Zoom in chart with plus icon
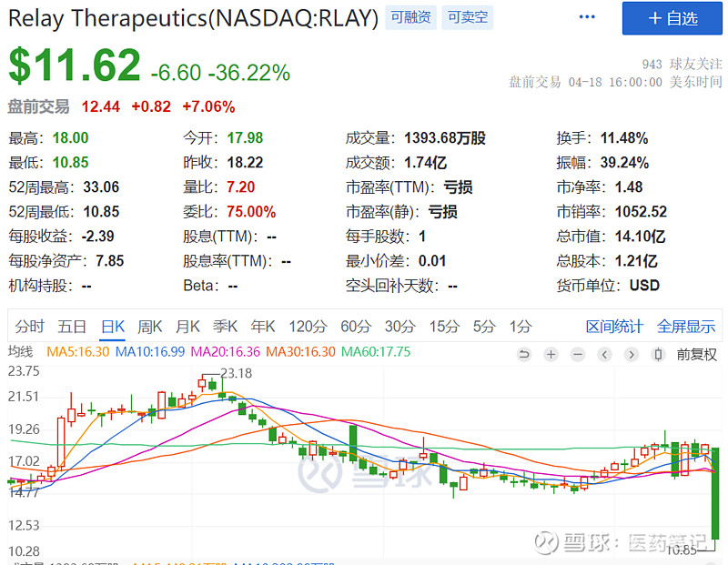 pos(551,355)
